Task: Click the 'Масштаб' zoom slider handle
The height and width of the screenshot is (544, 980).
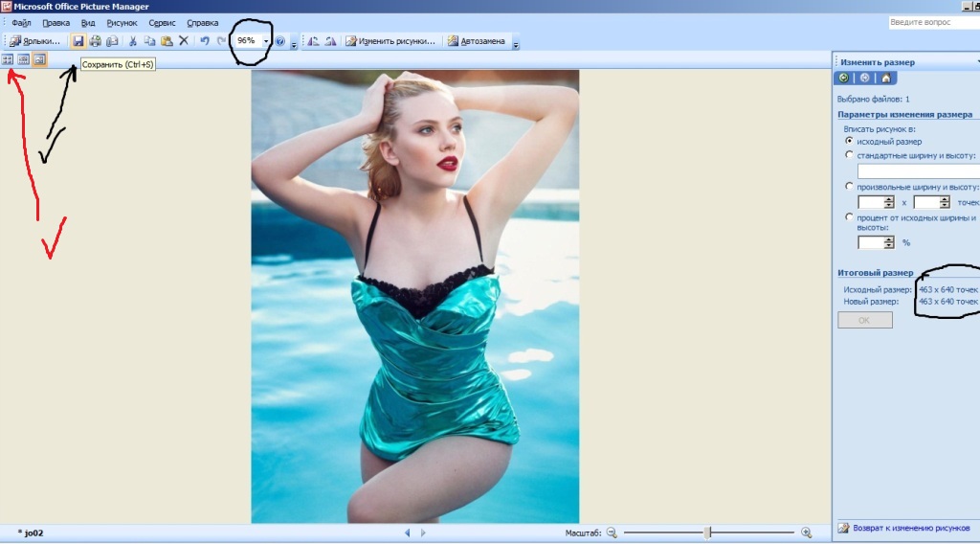Action: tap(707, 533)
